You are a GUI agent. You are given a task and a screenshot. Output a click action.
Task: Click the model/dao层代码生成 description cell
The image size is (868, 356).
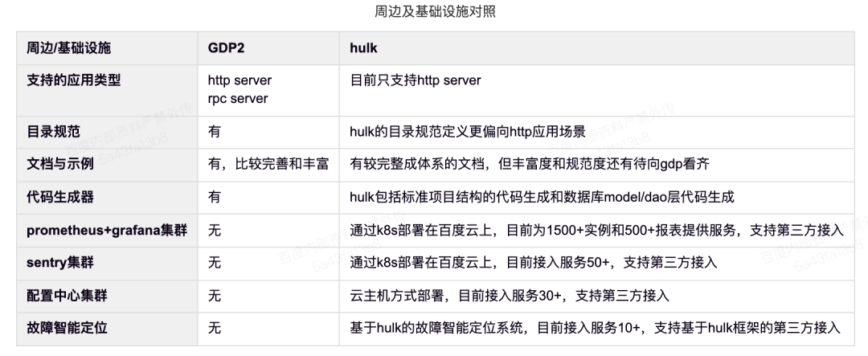[x=542, y=198]
